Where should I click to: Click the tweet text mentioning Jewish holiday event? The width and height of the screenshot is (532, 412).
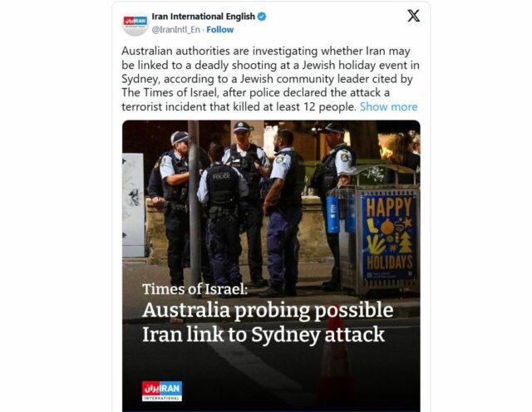tap(270, 79)
